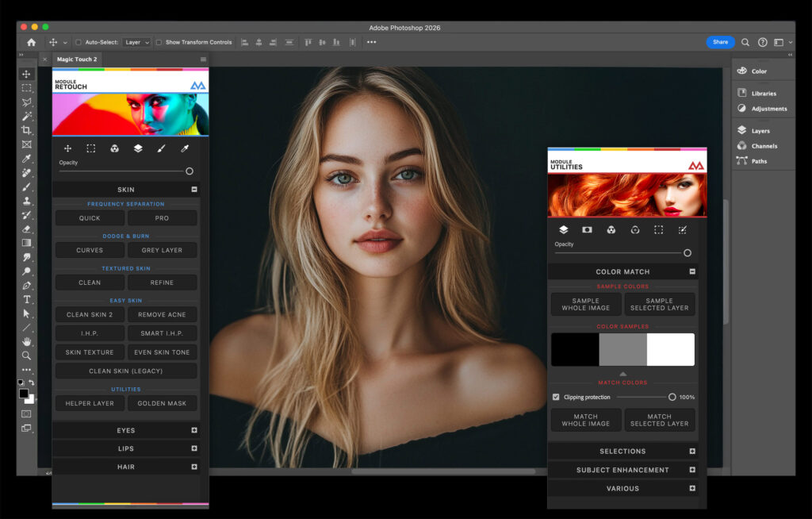This screenshot has width=812, height=519.
Task: Click the Home icon in options bar
Action: coord(31,42)
